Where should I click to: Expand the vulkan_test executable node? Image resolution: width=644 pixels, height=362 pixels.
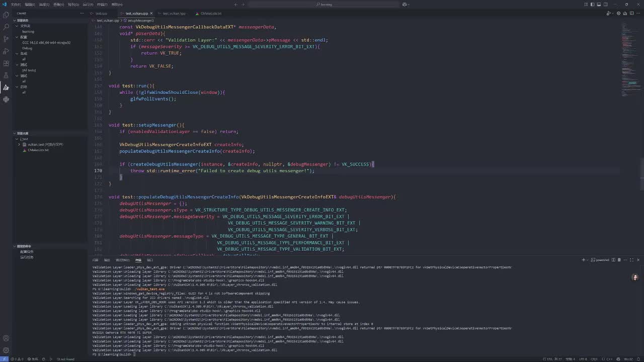point(19,144)
